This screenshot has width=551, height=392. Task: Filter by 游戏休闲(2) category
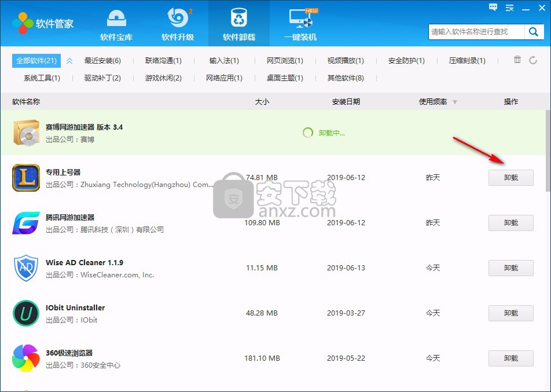click(x=163, y=78)
